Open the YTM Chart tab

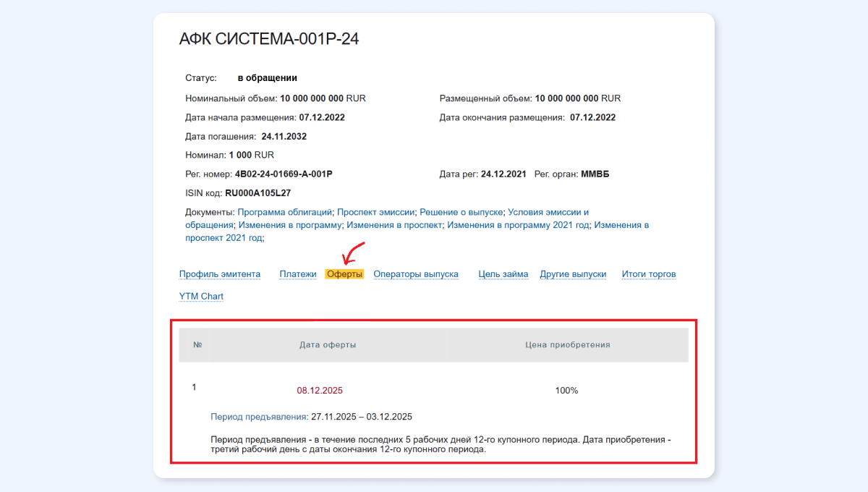(x=201, y=297)
